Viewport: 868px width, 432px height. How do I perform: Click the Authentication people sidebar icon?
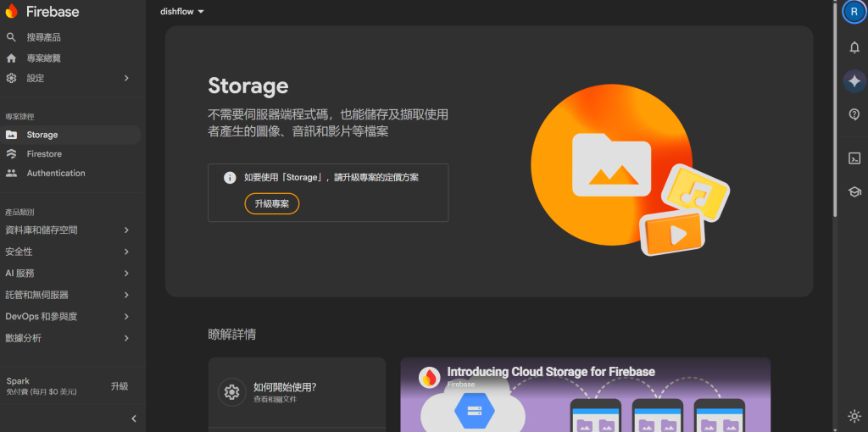pyautogui.click(x=11, y=173)
